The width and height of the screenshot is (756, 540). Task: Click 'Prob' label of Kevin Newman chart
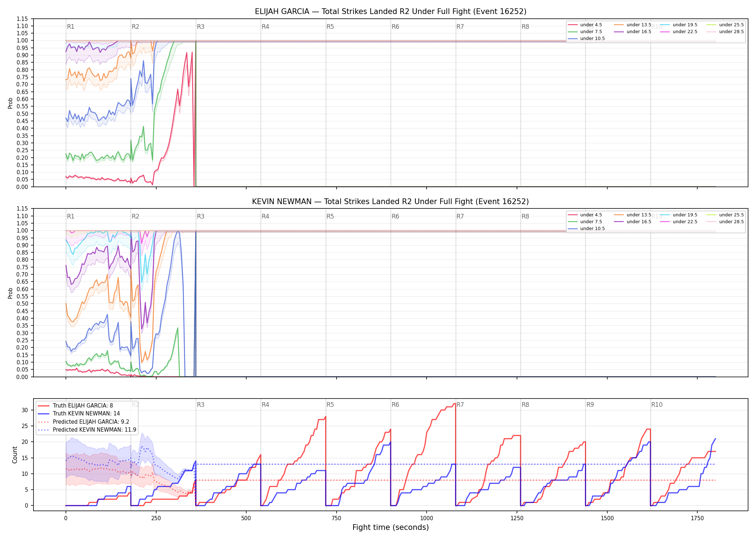(10, 293)
